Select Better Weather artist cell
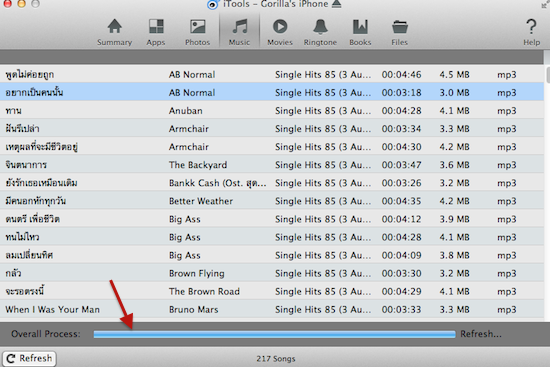Viewport: 550px width, 367px height. 201,201
